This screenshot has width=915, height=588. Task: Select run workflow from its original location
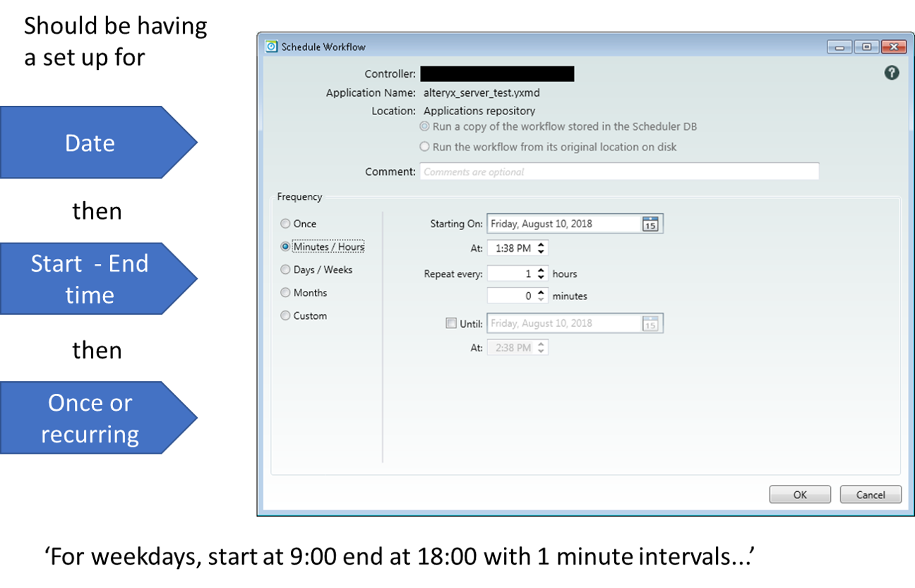425,147
